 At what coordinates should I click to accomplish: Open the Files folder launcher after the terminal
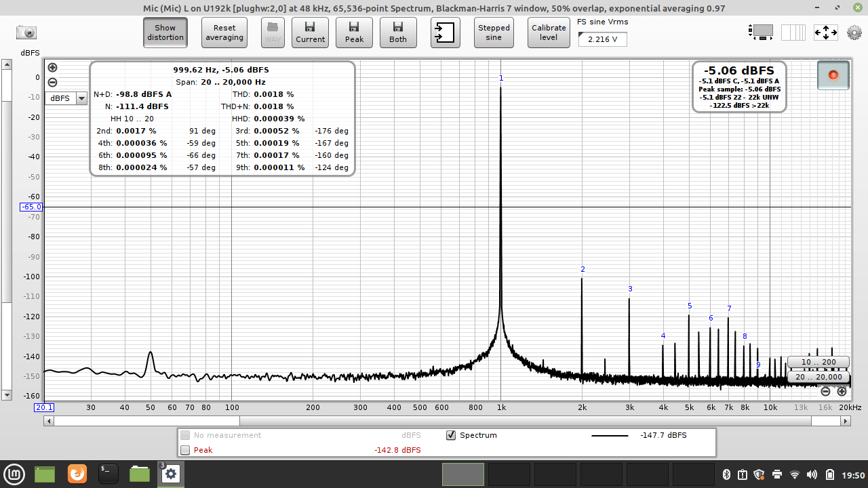tap(140, 474)
